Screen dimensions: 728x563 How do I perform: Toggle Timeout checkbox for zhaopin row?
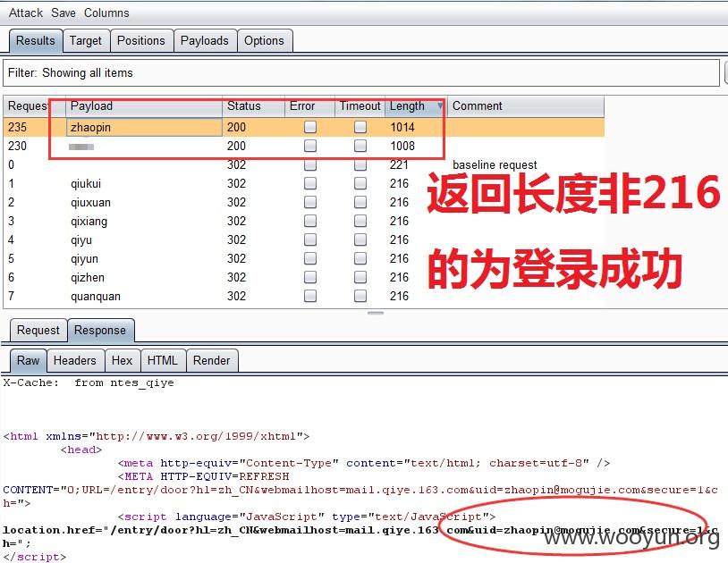[x=360, y=127]
